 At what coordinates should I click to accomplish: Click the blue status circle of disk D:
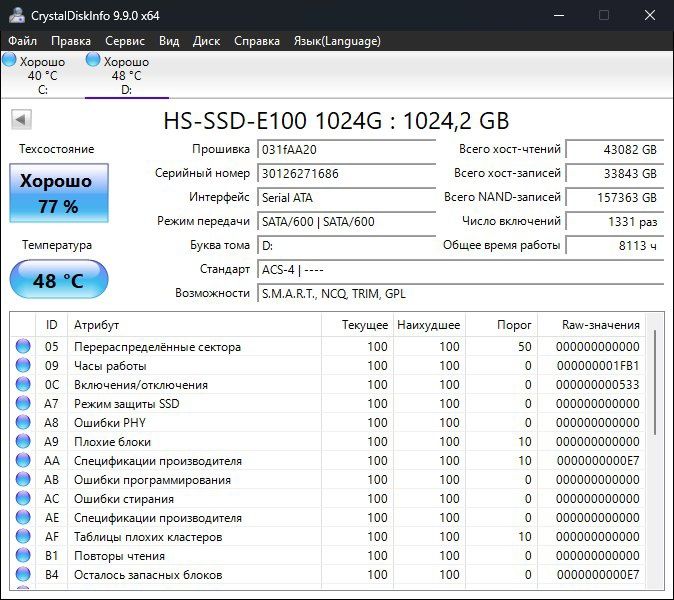pyautogui.click(x=93, y=60)
